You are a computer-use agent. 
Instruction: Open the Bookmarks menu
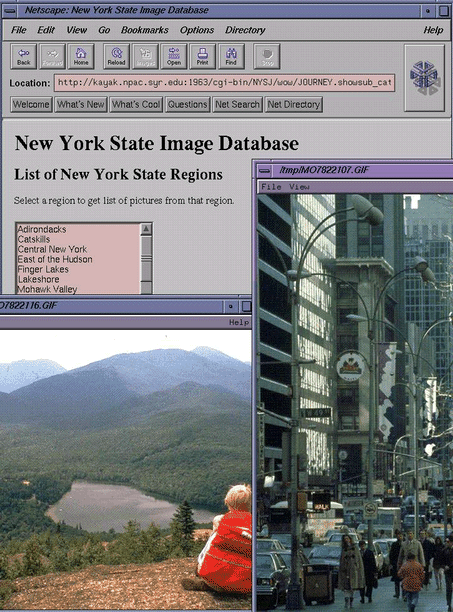click(x=144, y=30)
